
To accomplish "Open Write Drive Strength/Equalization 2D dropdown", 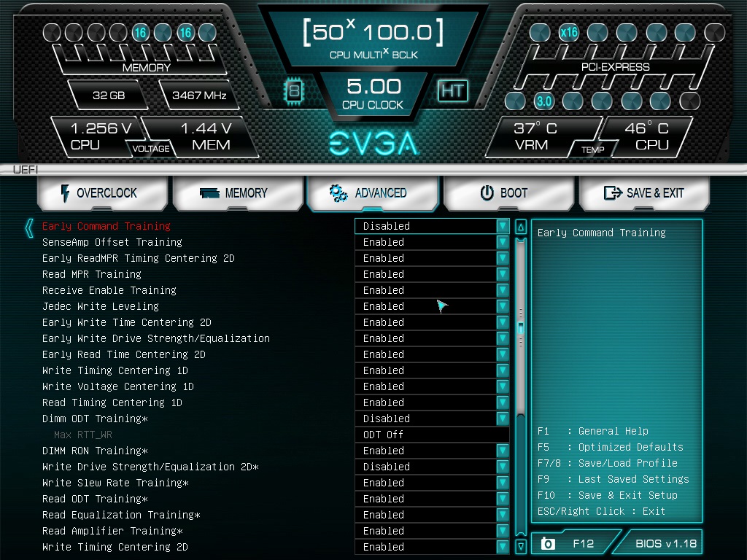I will pyautogui.click(x=432, y=467).
